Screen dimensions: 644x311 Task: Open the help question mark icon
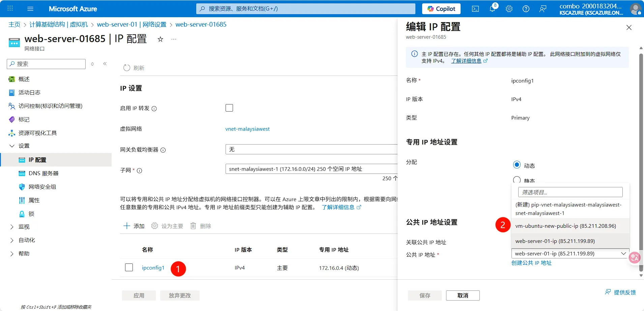coord(526,8)
